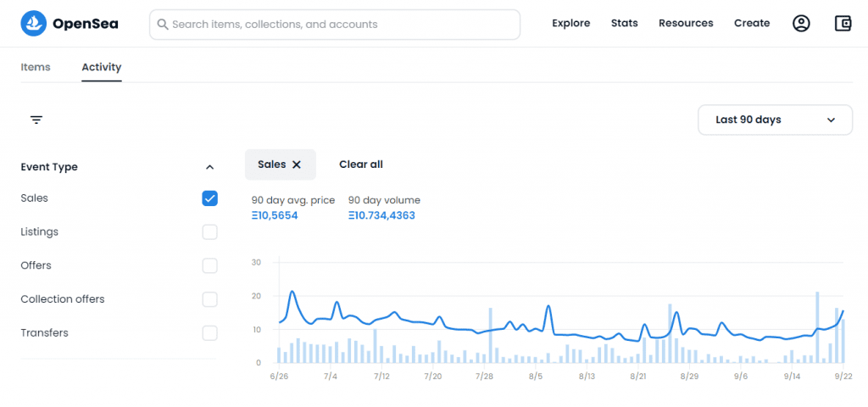Enable the Listings checkbox

210,232
